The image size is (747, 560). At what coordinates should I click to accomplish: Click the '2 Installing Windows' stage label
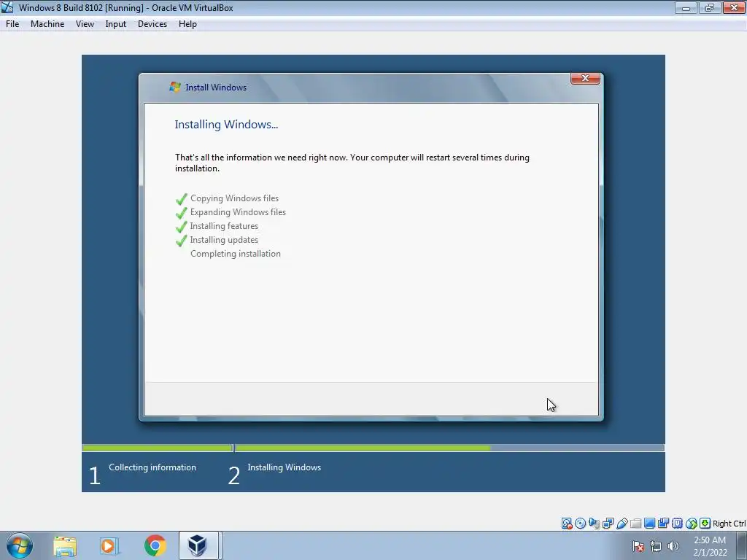tap(275, 472)
